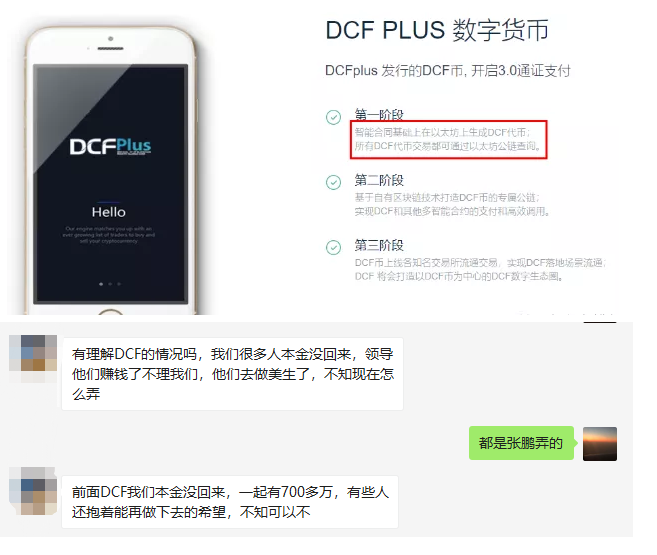This screenshot has width=657, height=555.
Task: Click the Hello text on phone screen
Action: (x=109, y=212)
